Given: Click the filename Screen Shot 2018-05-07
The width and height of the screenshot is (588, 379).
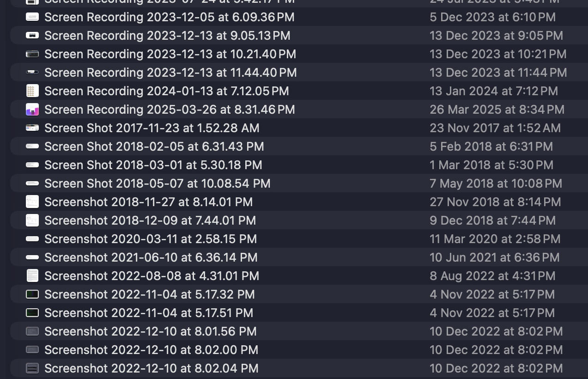Looking at the screenshot, I should click(x=157, y=183).
